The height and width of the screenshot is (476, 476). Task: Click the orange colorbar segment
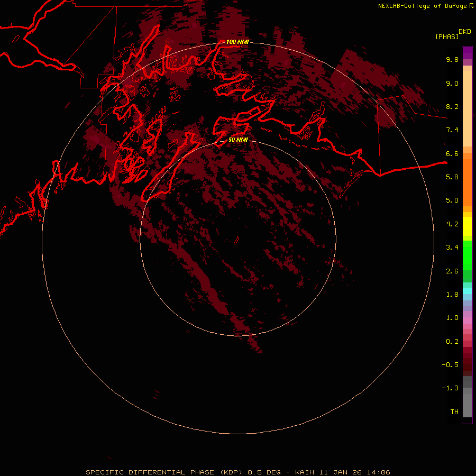pyautogui.click(x=467, y=183)
